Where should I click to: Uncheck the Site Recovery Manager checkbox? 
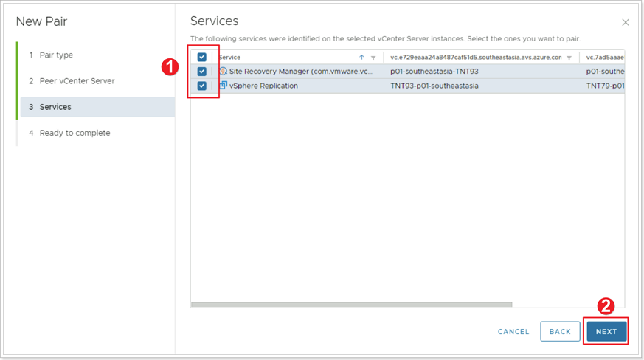(x=201, y=71)
